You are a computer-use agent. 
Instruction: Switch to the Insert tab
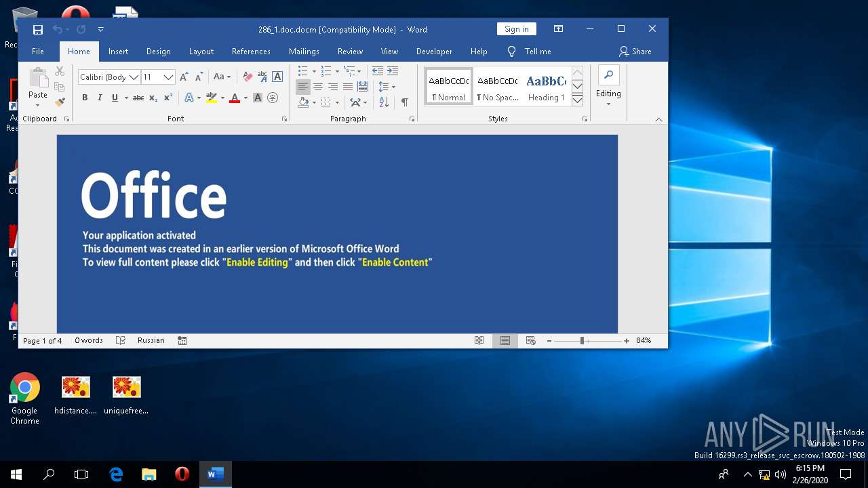coord(118,52)
